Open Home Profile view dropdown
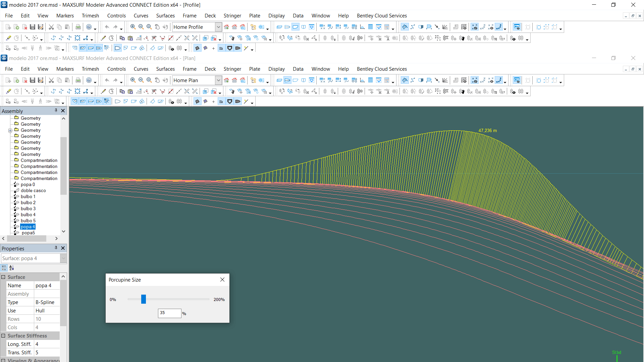The image size is (644, 362). pyautogui.click(x=218, y=27)
